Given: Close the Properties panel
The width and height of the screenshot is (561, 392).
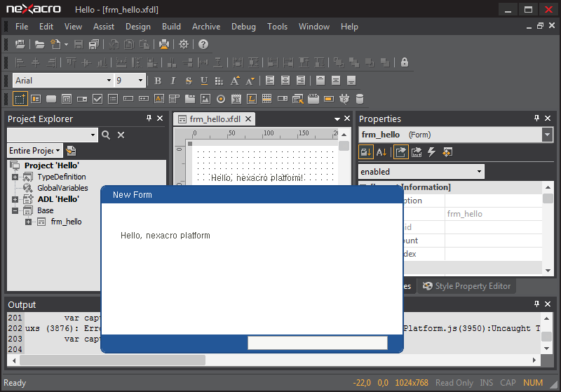Looking at the screenshot, I should 548,118.
